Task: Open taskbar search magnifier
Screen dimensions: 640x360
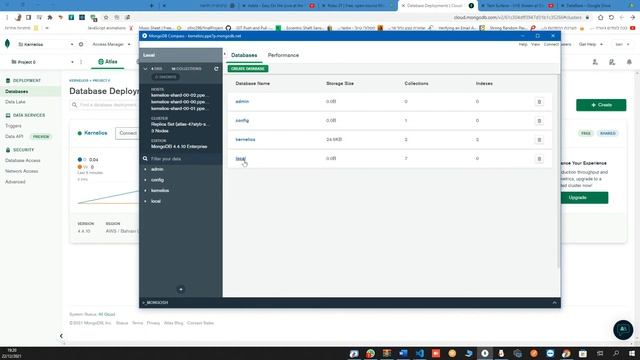Action: pyautogui.click(x=616, y=353)
